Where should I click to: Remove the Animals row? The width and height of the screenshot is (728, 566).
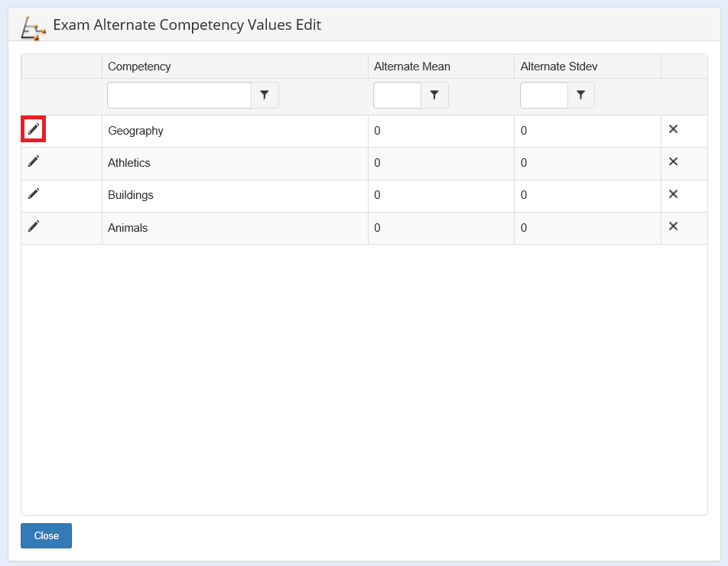tap(673, 226)
